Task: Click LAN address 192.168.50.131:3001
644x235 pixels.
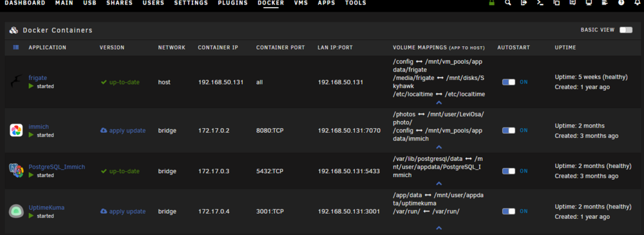Action: click(348, 212)
